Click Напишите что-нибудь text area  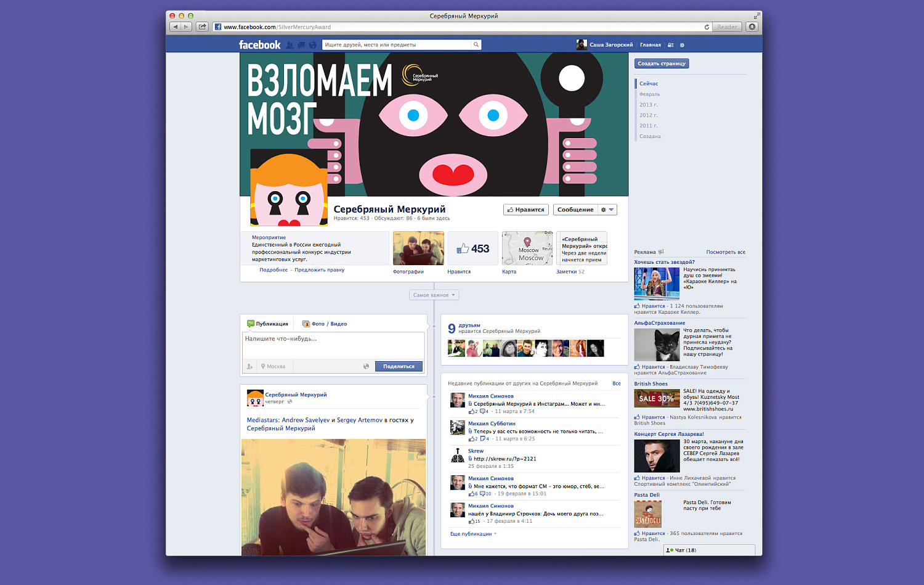(333, 345)
